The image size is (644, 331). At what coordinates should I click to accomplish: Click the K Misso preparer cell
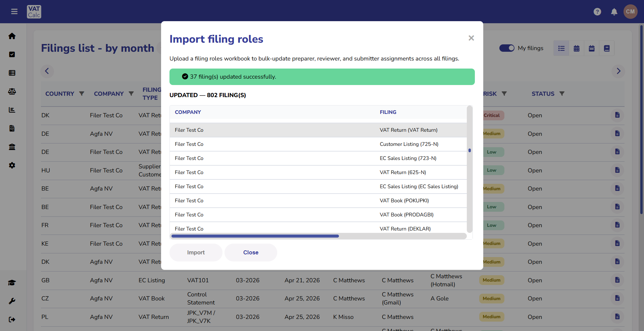343,317
